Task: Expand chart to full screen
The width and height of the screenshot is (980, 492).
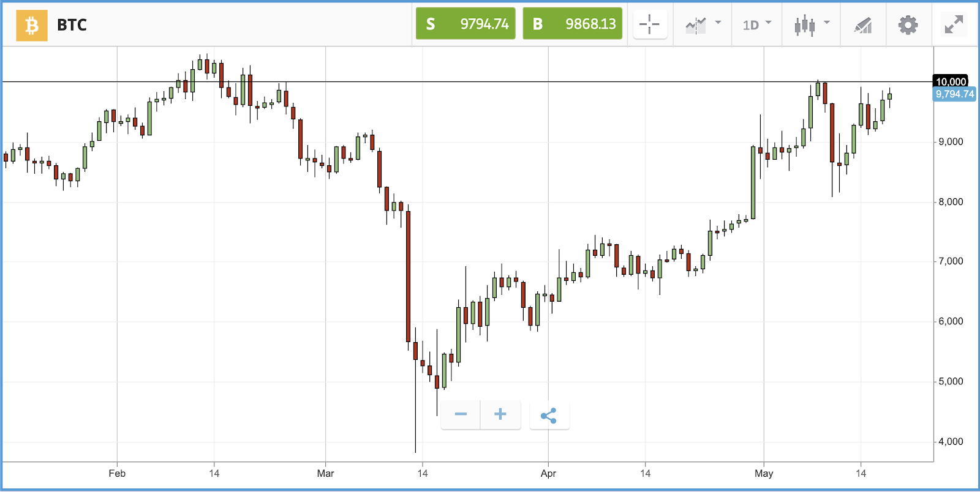Action: coord(954,25)
